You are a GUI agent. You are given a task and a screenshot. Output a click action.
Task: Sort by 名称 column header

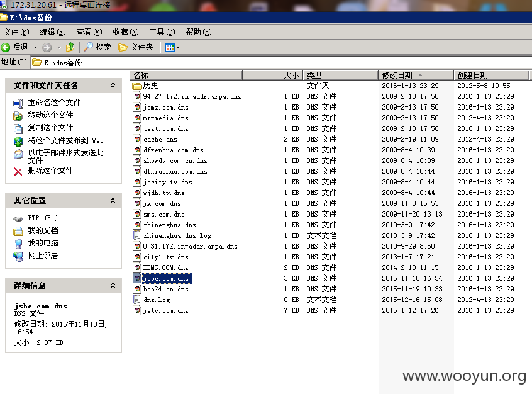tap(186, 75)
